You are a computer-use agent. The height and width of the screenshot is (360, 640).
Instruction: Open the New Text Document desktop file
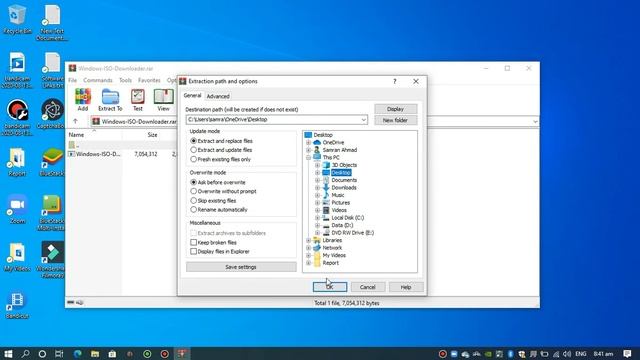click(52, 23)
